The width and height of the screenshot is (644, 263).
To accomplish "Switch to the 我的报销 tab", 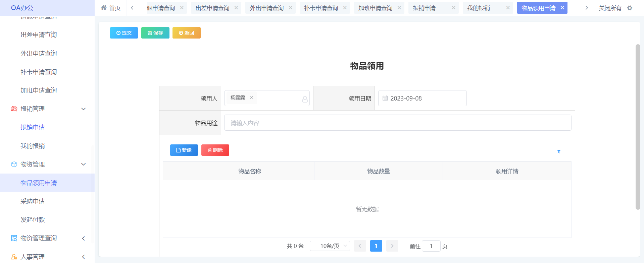I will 479,8.
